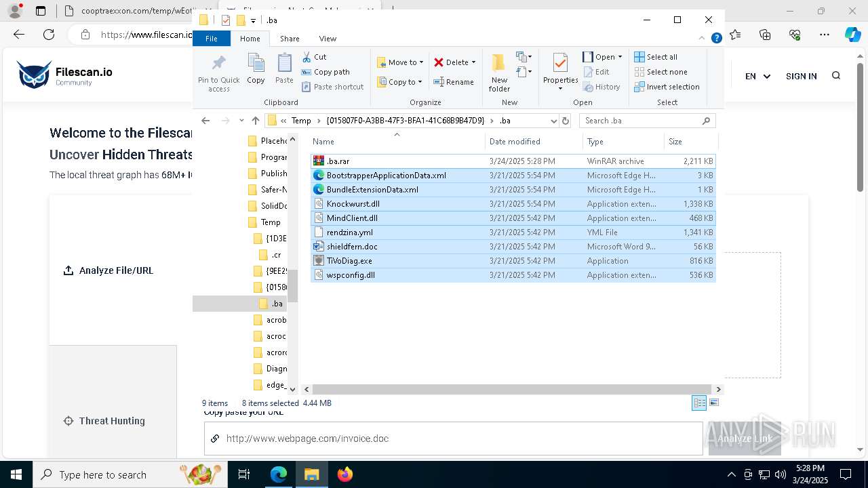Click Rename in the Organize group
Viewport: 868px width, 488px height.
[x=454, y=82]
